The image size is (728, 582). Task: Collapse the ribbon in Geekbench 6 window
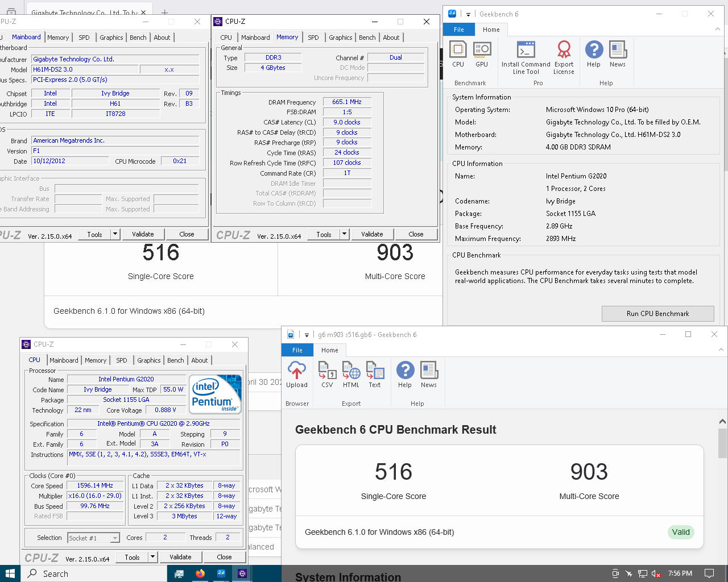(717, 29)
